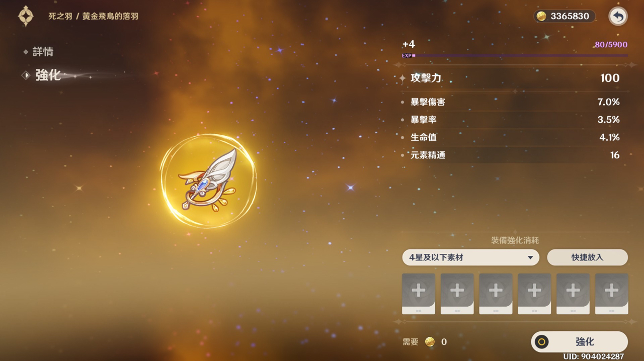Click the 強化 enhance button
Screen dimensions: 644x361
tap(580, 342)
